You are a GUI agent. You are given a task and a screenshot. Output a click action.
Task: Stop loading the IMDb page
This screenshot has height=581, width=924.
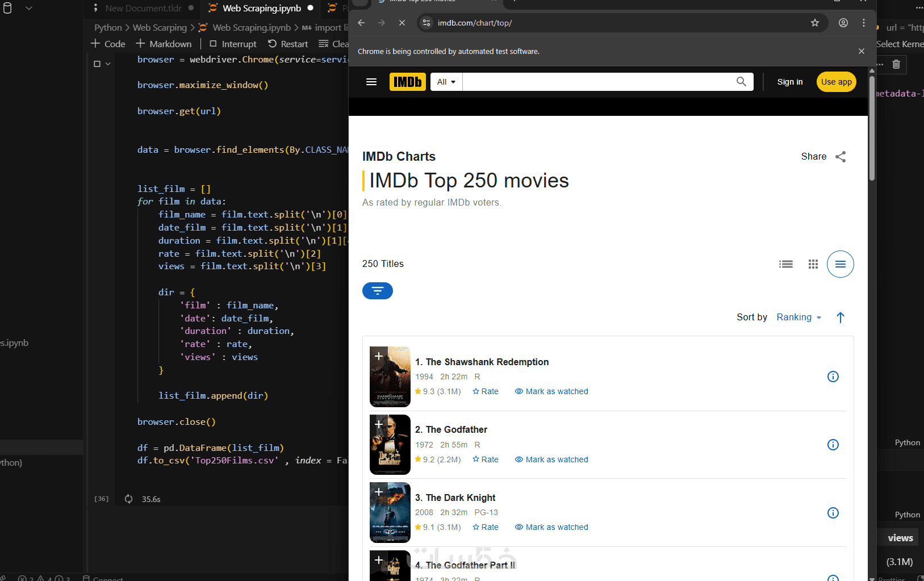pyautogui.click(x=402, y=23)
